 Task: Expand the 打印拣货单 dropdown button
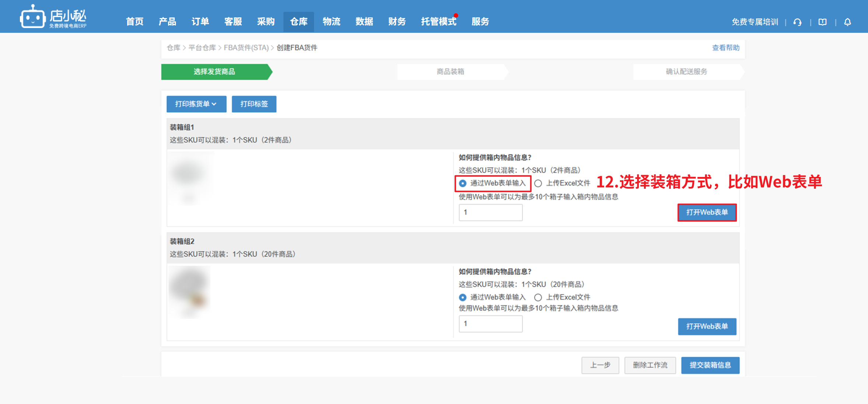[x=196, y=104]
